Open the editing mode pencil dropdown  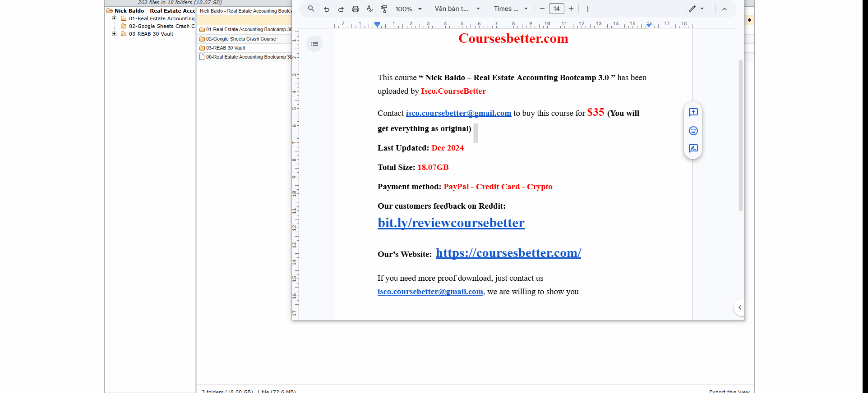tap(697, 9)
